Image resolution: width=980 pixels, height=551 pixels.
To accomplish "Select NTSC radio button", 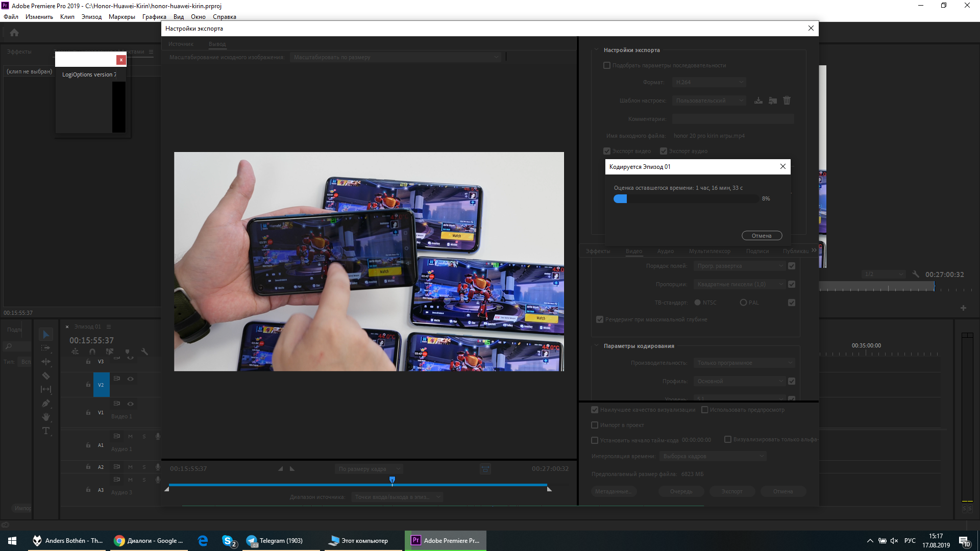I will (698, 303).
